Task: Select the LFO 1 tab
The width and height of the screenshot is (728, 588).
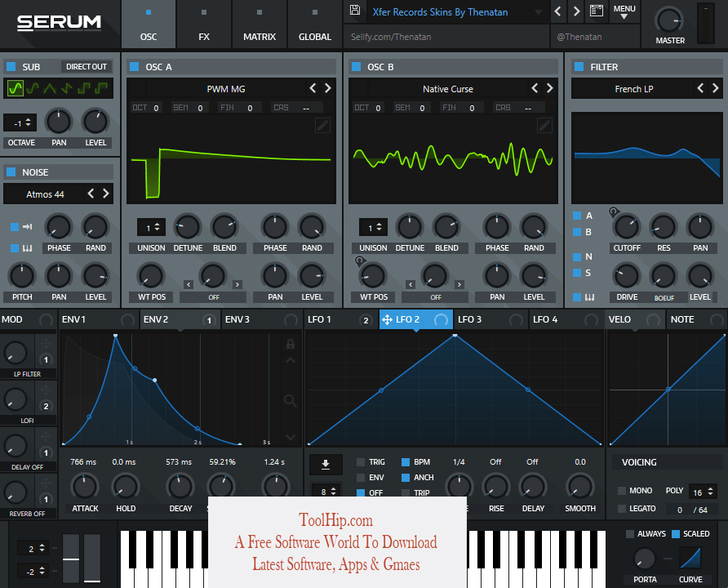Action: [x=340, y=319]
